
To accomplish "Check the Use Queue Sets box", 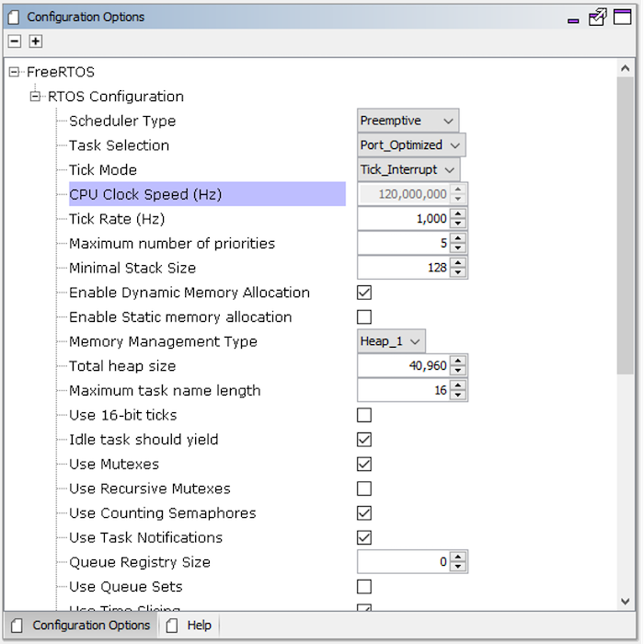I will [x=364, y=587].
